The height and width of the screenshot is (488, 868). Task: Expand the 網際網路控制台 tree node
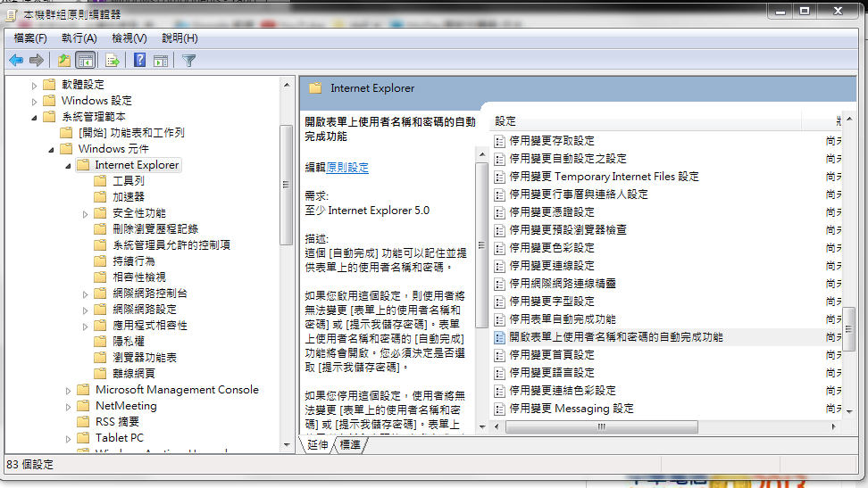[x=85, y=294]
